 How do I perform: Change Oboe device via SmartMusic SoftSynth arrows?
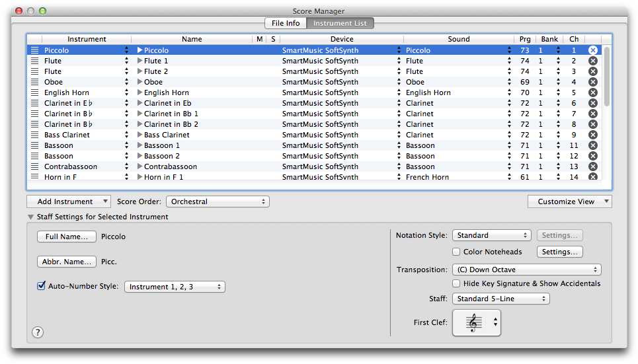pyautogui.click(x=399, y=82)
